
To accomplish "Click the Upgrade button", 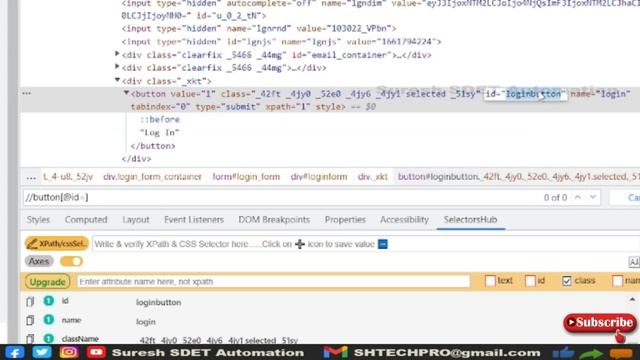I will (48, 282).
